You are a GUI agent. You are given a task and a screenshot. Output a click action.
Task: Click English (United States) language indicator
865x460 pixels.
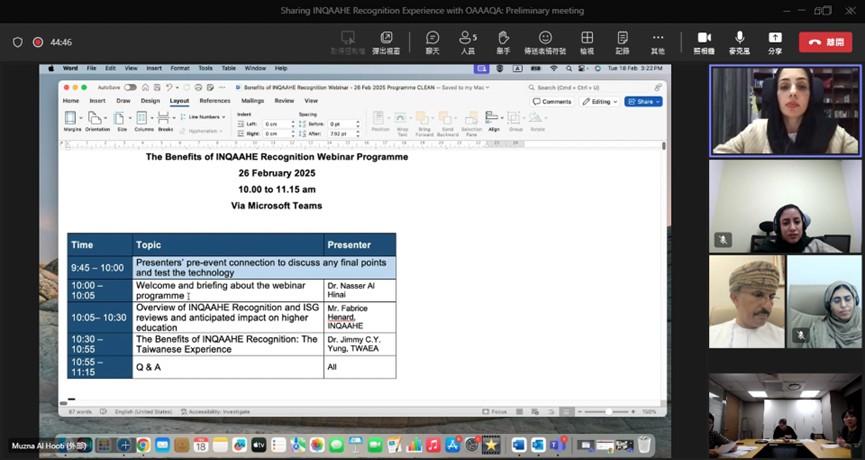[143, 411]
